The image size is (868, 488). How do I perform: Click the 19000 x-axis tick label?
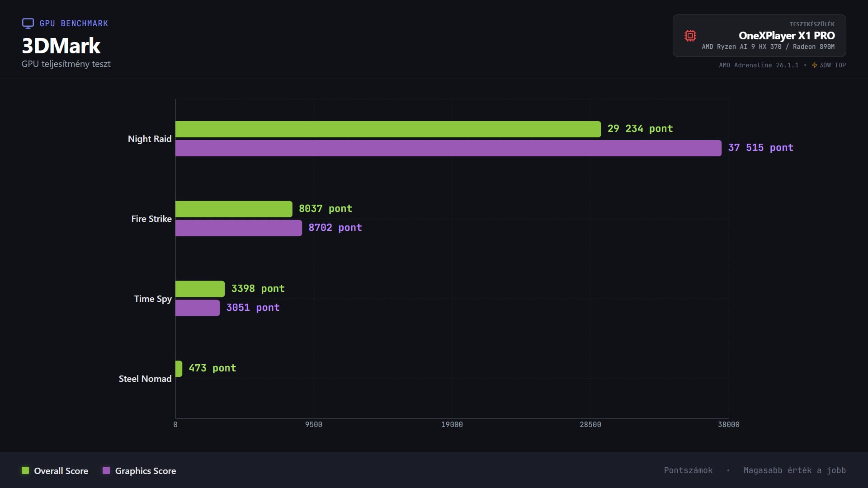click(452, 424)
